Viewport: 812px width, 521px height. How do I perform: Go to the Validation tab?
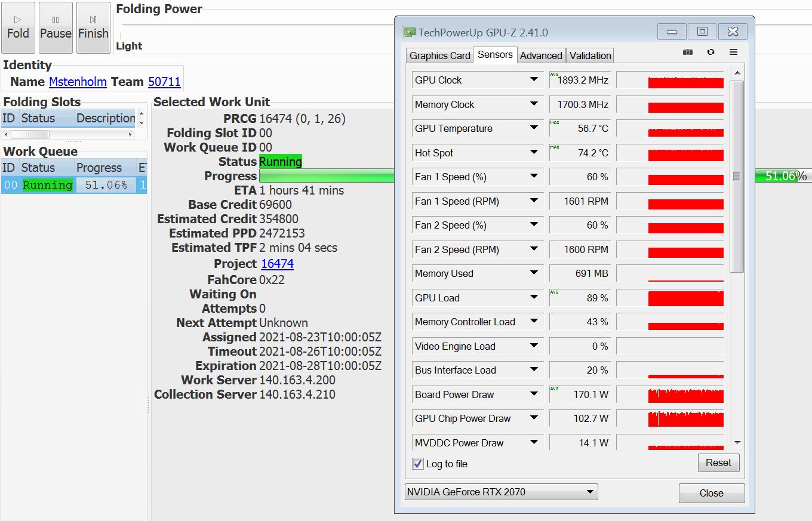tap(590, 56)
